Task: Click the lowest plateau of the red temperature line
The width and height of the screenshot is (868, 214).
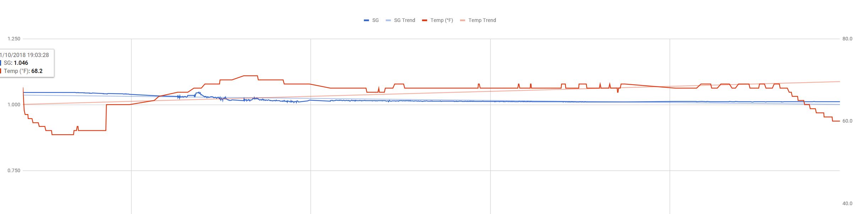Action: (62, 135)
